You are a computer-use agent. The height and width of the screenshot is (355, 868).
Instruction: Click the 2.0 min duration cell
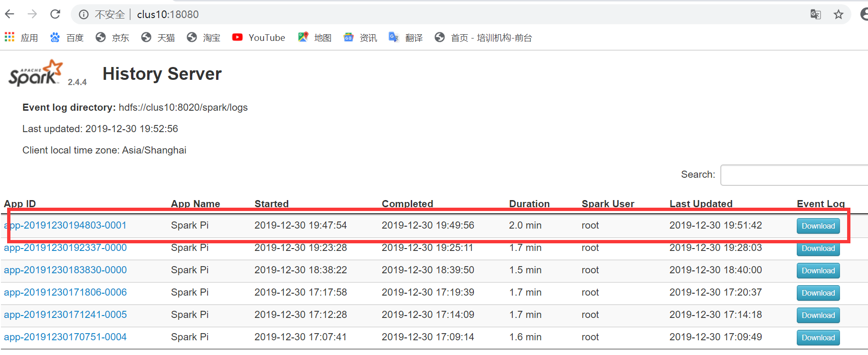(x=525, y=225)
